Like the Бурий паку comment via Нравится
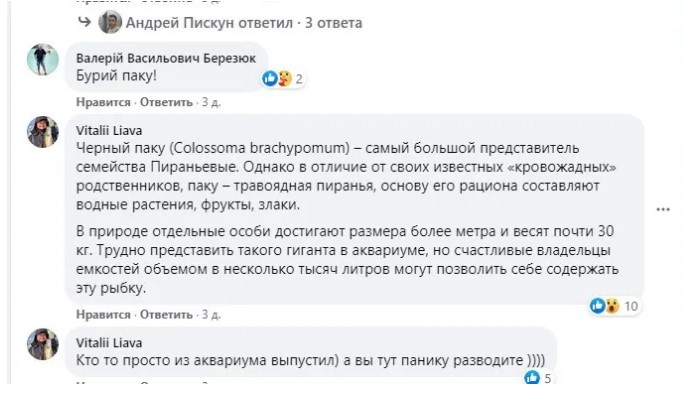This screenshot has height=393, width=684. point(103,102)
